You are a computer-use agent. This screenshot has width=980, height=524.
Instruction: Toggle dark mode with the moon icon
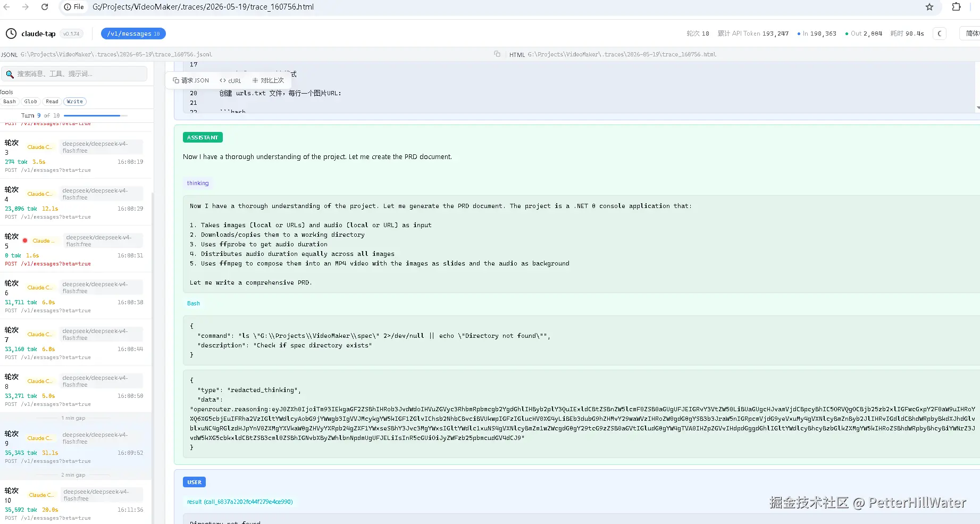[x=940, y=34]
